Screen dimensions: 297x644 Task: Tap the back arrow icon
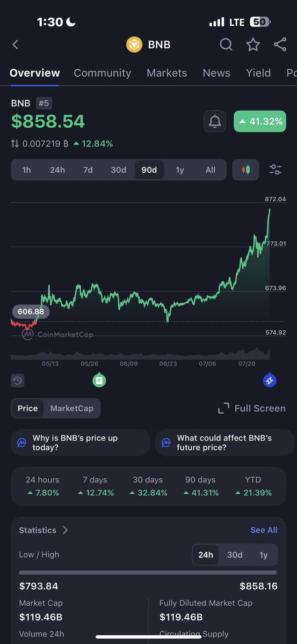15,45
